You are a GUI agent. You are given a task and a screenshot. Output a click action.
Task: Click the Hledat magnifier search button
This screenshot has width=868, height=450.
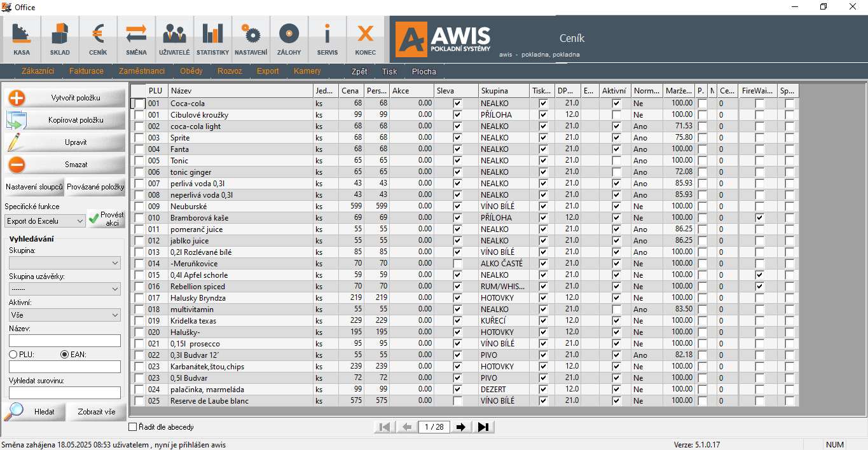point(34,412)
